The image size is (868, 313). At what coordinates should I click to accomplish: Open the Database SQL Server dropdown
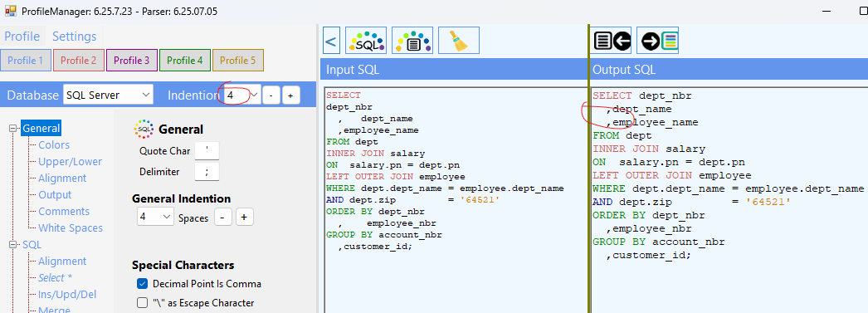tap(108, 95)
